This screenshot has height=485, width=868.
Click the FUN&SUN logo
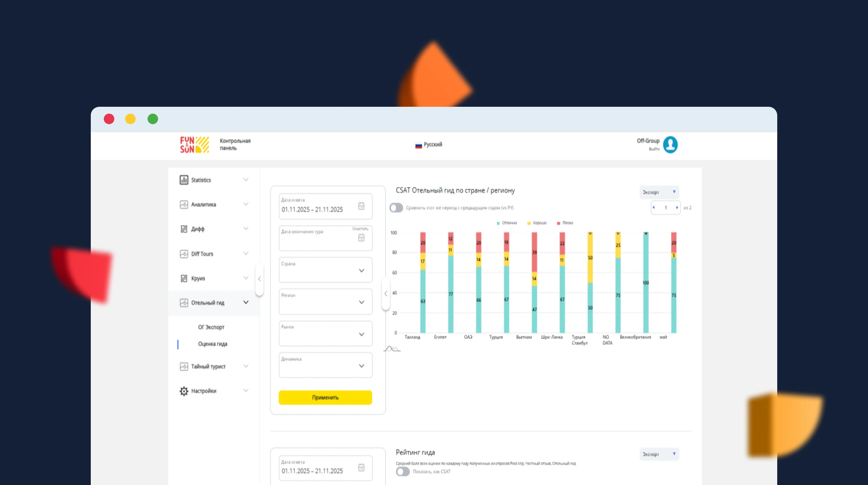(x=195, y=145)
